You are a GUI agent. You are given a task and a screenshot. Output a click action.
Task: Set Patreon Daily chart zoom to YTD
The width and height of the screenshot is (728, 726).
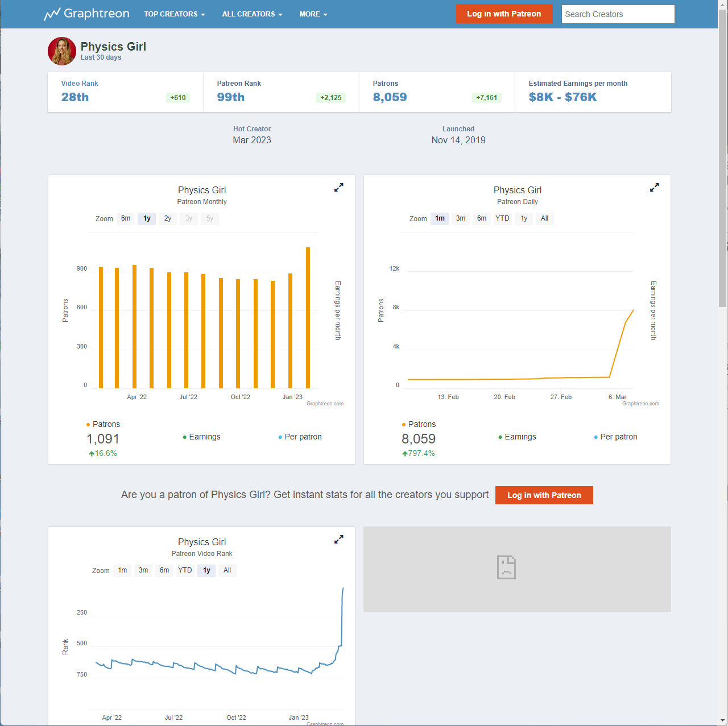(502, 218)
